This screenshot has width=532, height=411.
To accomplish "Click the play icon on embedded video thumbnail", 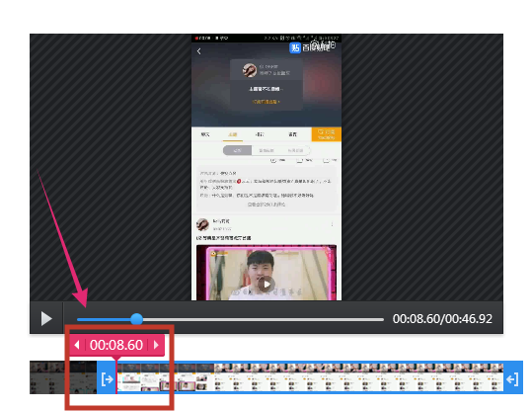I will (x=266, y=285).
